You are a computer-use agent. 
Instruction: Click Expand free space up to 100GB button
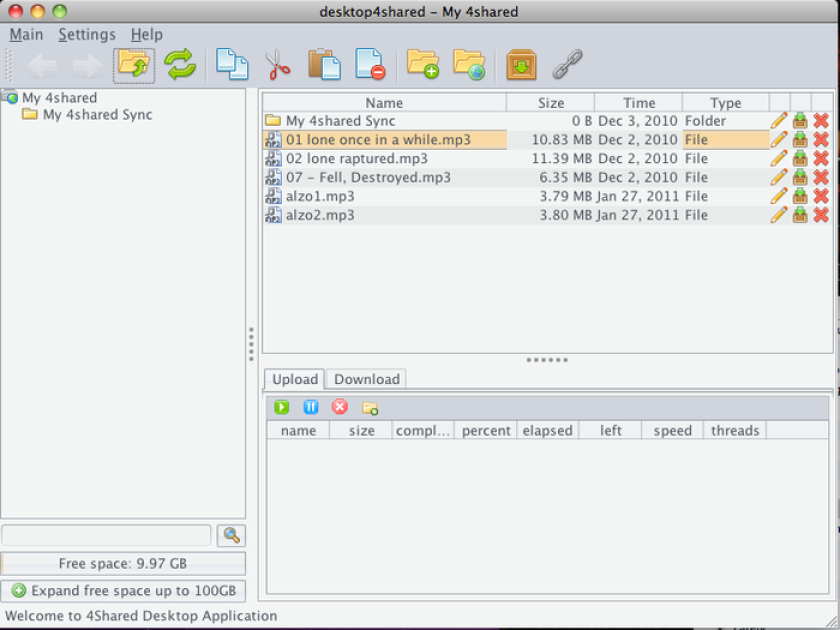(123, 591)
